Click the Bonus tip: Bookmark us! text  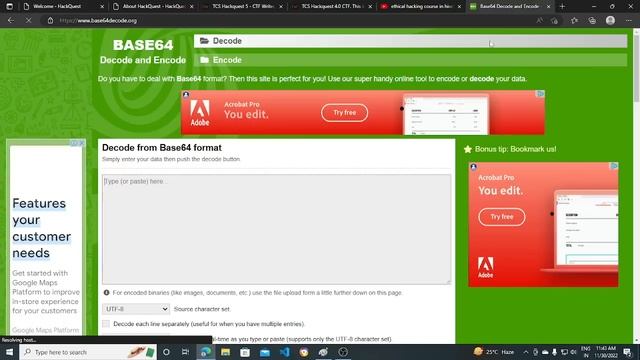click(x=515, y=149)
